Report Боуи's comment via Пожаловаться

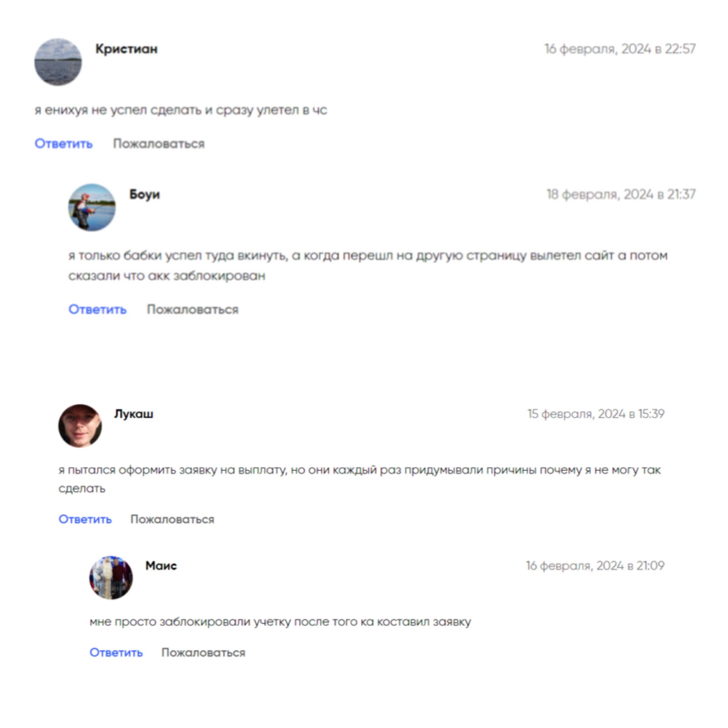[x=192, y=309]
